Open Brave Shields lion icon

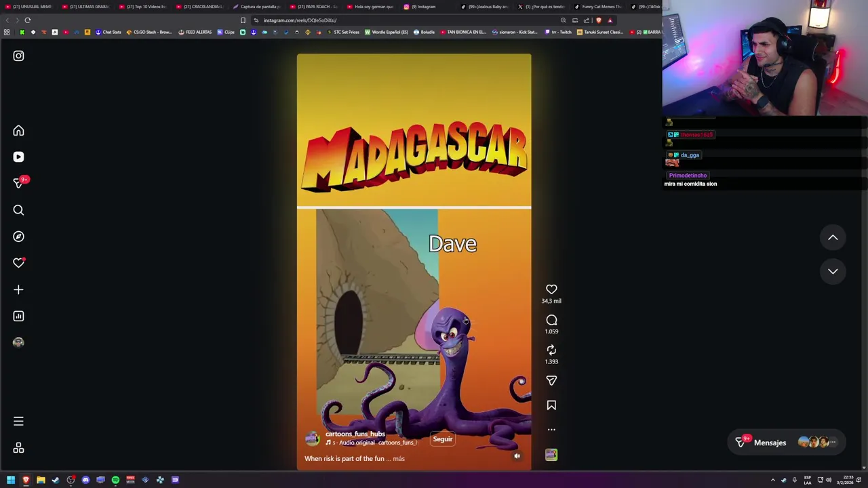click(598, 20)
